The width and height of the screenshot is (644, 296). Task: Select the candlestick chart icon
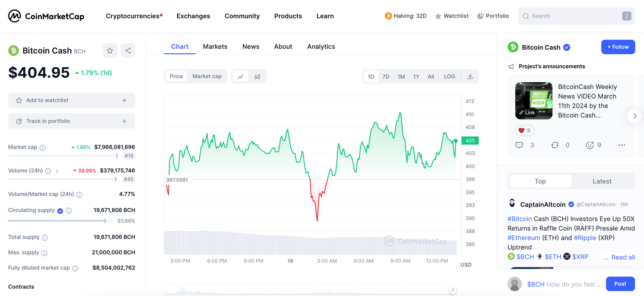tap(258, 76)
